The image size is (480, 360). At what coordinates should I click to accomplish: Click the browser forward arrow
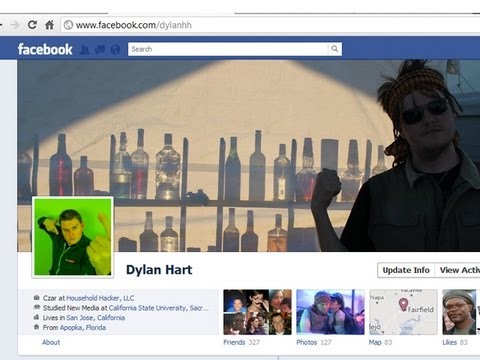click(x=14, y=25)
